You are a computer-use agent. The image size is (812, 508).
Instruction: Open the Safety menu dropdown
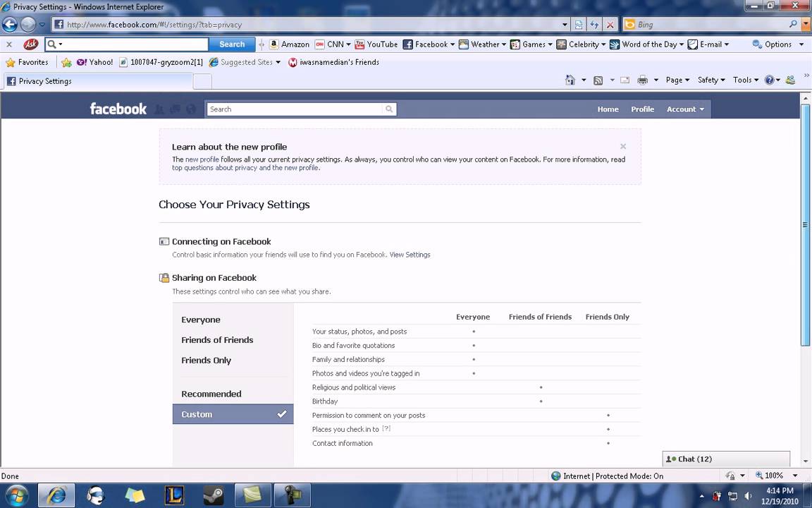711,80
